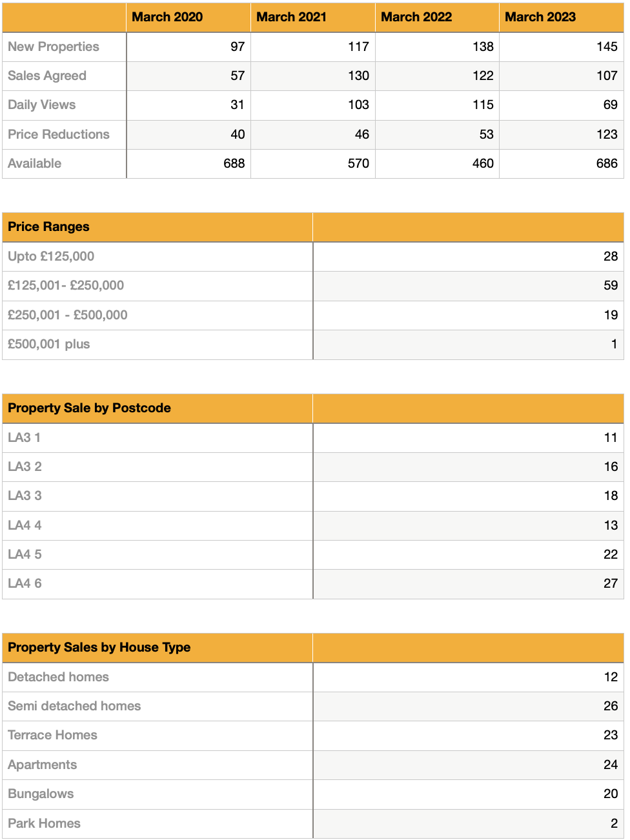Click the Price Ranges table header
The image size is (630, 840).
click(x=48, y=226)
